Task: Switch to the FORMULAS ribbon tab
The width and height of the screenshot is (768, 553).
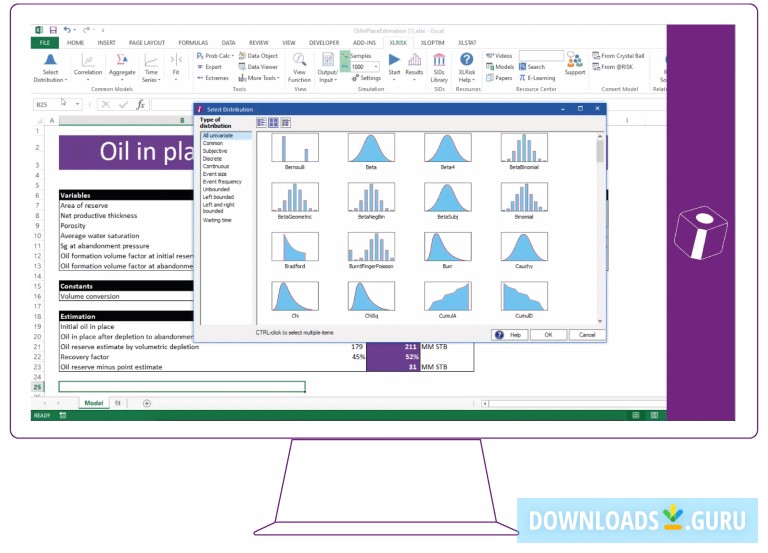Action: [193, 43]
